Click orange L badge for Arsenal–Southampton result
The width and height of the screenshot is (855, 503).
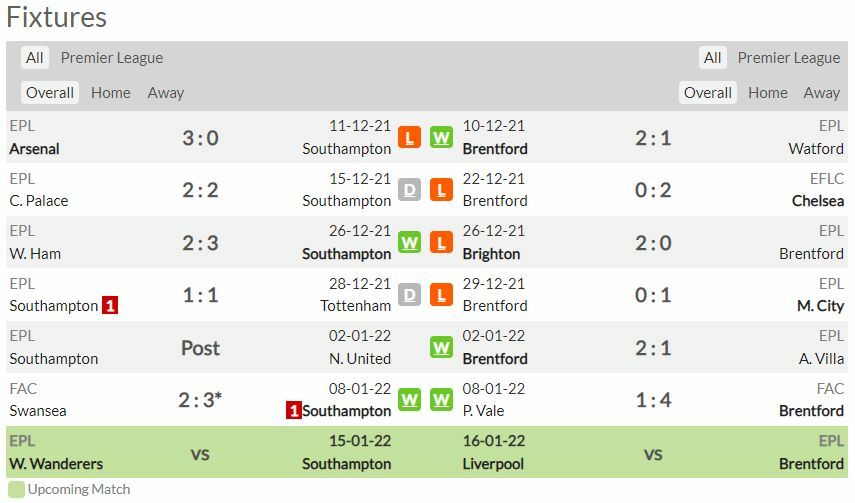(409, 138)
